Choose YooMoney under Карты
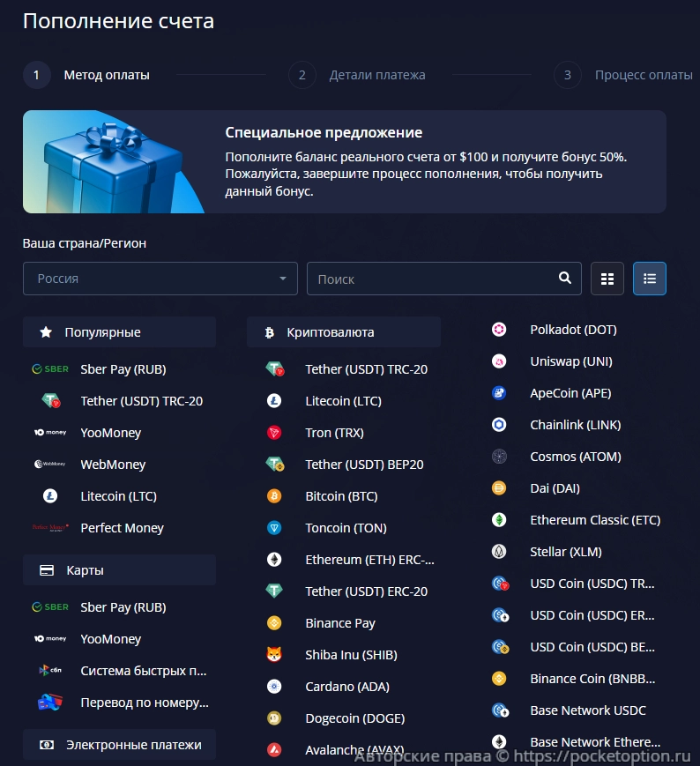The image size is (700, 766). (110, 639)
